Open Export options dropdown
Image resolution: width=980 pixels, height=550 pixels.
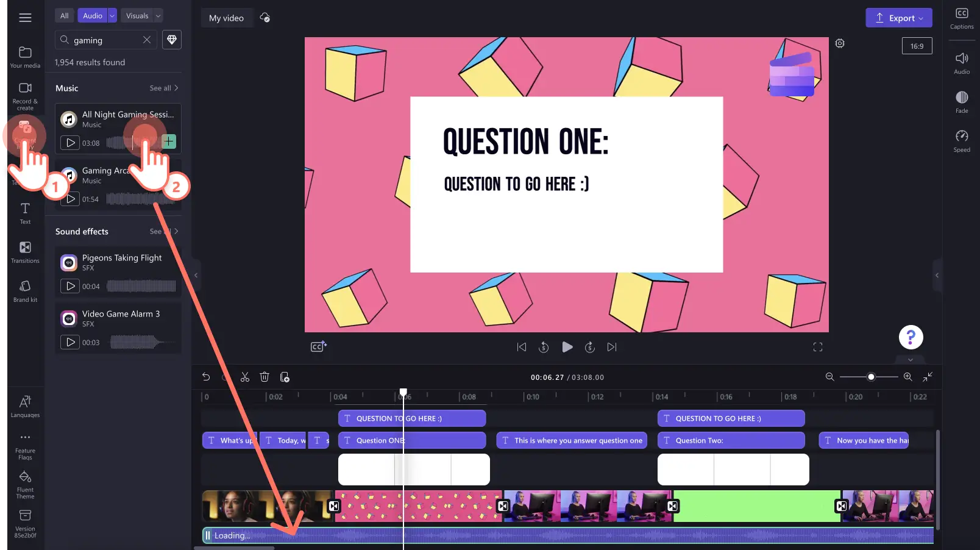(x=921, y=18)
